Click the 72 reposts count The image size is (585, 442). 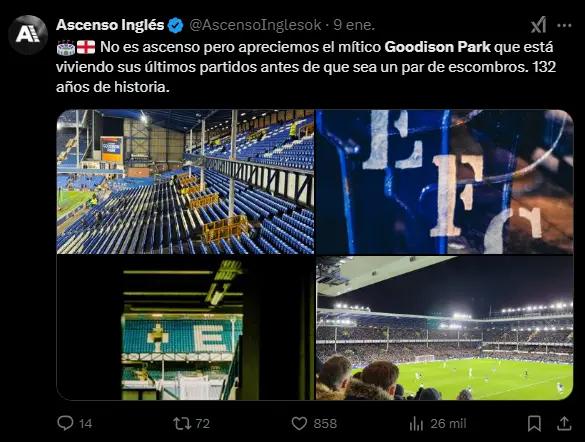pos(203,423)
